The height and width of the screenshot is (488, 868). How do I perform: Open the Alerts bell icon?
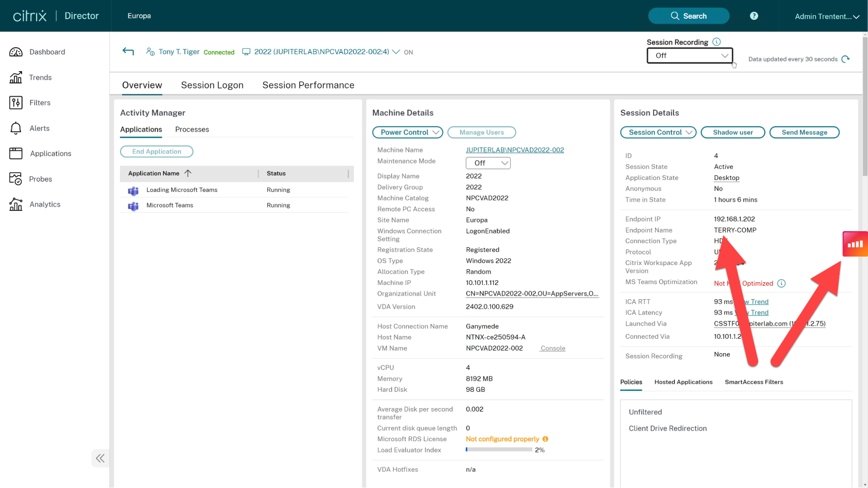[x=16, y=128]
